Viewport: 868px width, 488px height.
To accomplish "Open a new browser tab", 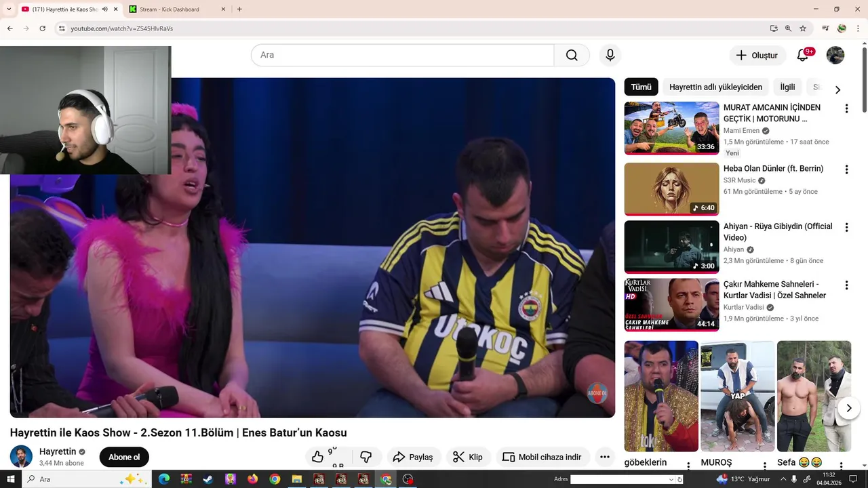I will [239, 9].
